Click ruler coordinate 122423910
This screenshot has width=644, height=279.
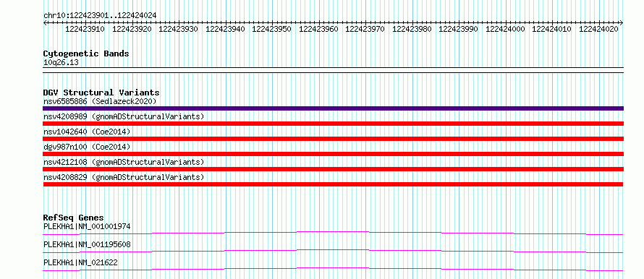(x=85, y=29)
